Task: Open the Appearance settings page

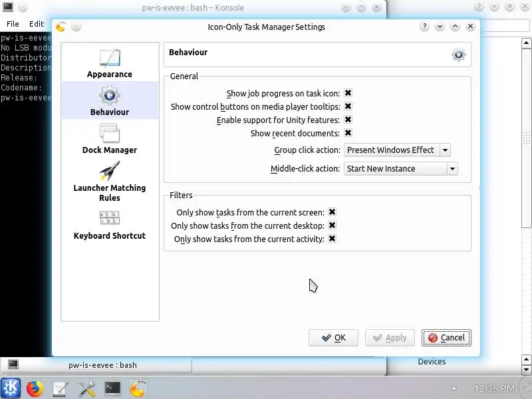Action: click(110, 63)
